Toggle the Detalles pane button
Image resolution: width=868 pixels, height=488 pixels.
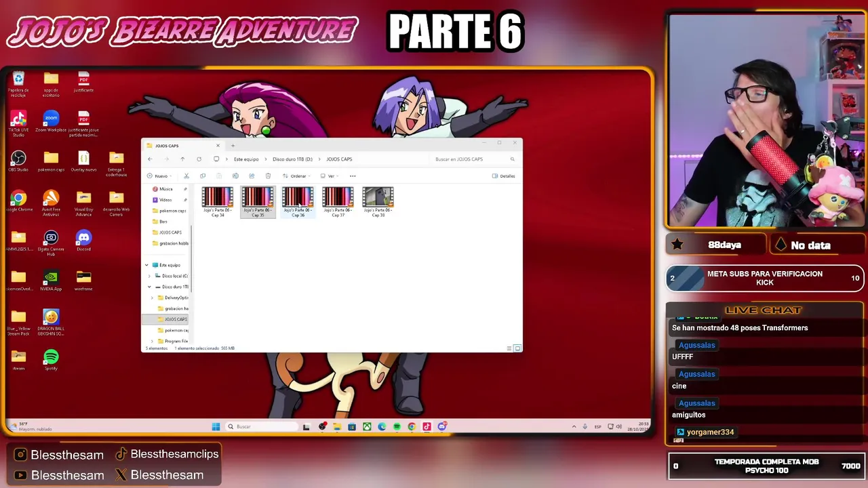point(504,176)
